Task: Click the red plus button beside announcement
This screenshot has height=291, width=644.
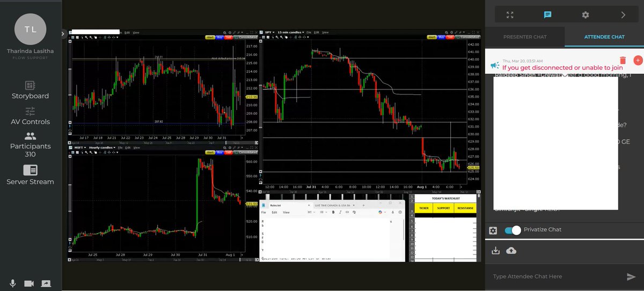Action: click(x=638, y=60)
